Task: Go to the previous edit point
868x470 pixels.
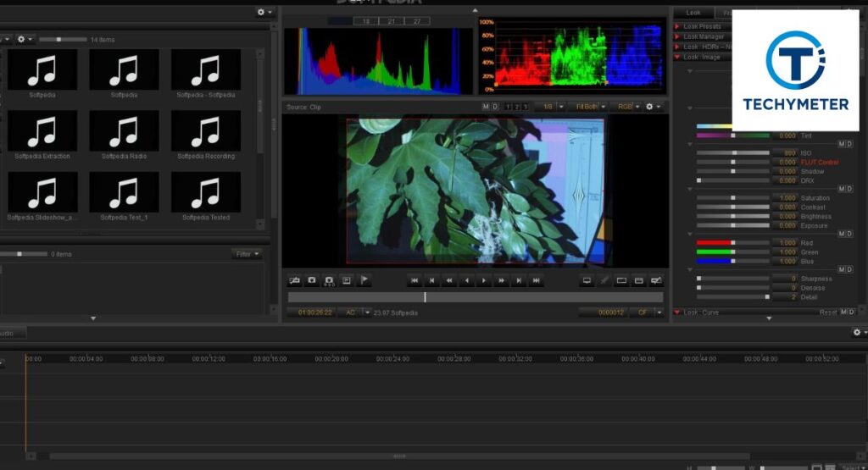Action: 431,281
